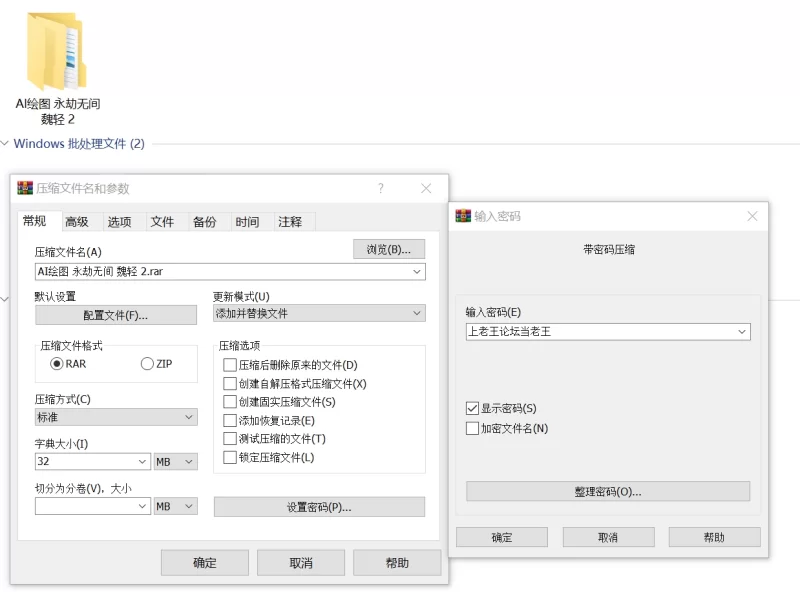Select the ZIP format radio button
This screenshot has width=800, height=602.
coord(147,364)
